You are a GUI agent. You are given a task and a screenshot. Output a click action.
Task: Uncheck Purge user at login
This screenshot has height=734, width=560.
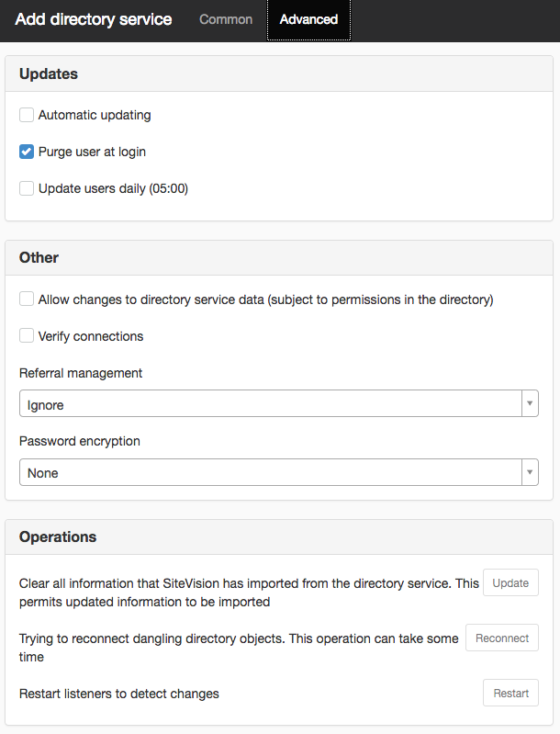click(x=27, y=152)
